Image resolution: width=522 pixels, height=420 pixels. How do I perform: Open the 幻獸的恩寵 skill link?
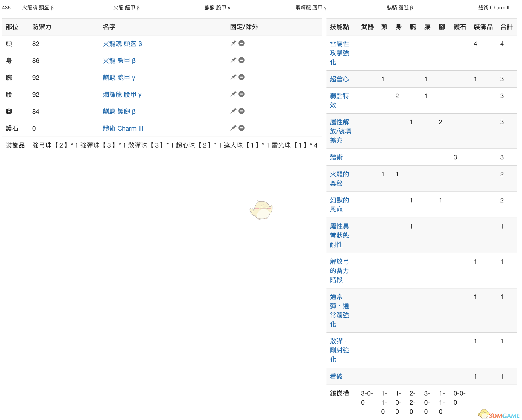pos(340,205)
